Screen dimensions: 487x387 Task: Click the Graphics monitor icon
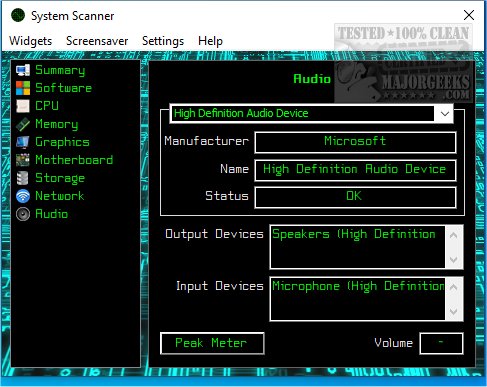[23, 142]
